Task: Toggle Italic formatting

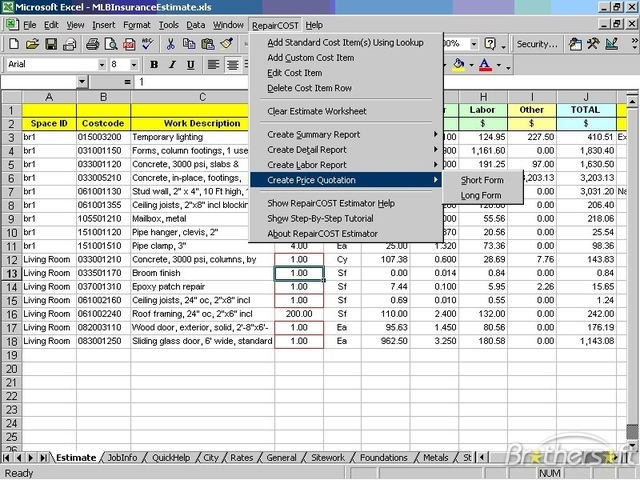Action: click(x=172, y=64)
